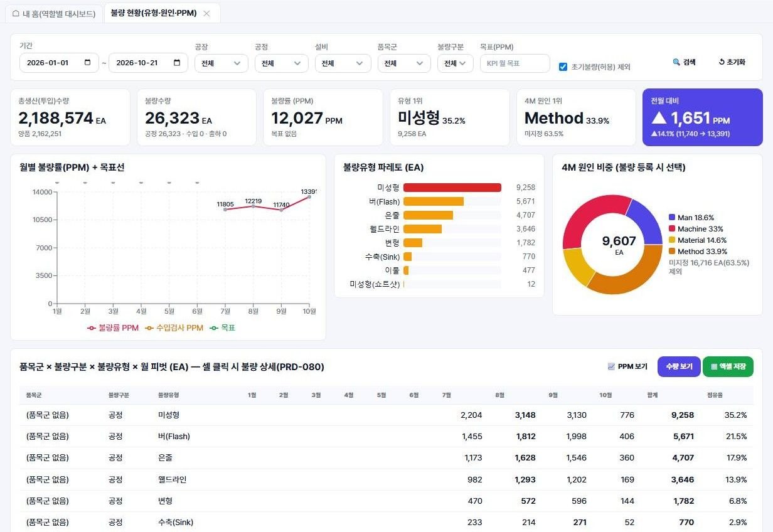Viewport: 773px width, 532px height.
Task: Open the 공장 dropdown
Action: (x=221, y=63)
